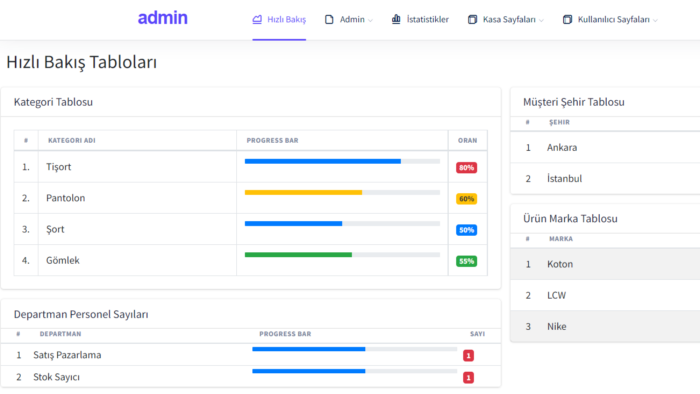This screenshot has height=394, width=700.
Task: Select Koton in brand table
Action: [605, 264]
